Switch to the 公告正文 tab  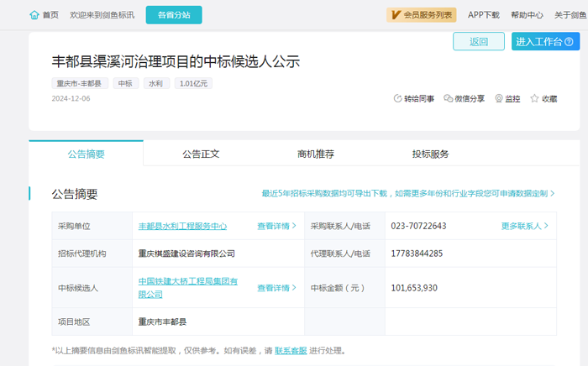tap(201, 154)
